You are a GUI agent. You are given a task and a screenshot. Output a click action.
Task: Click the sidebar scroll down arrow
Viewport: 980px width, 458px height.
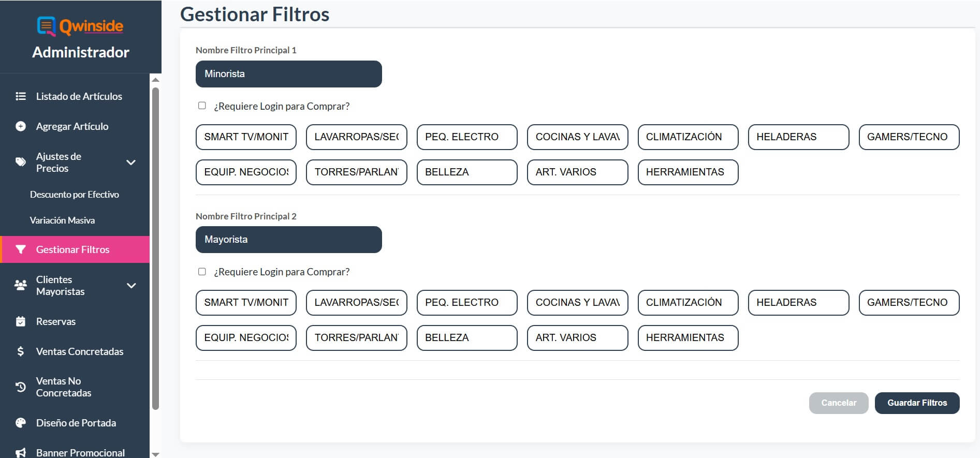point(155,454)
